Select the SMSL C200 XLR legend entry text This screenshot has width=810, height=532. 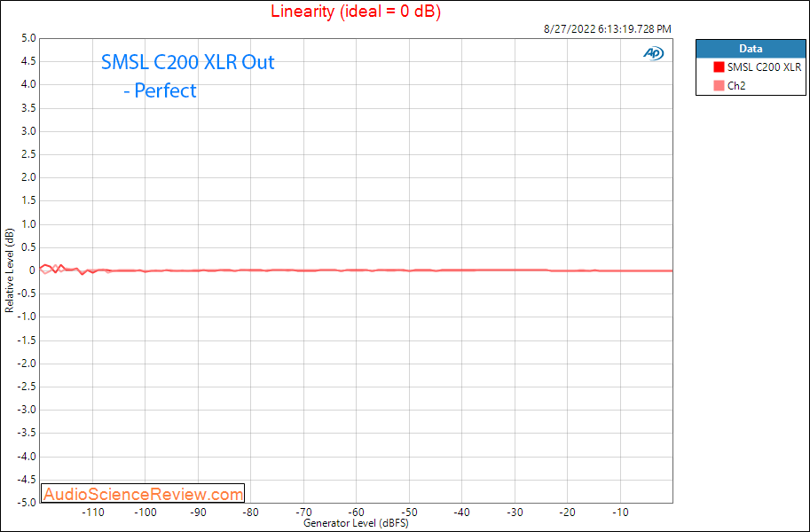764,67
